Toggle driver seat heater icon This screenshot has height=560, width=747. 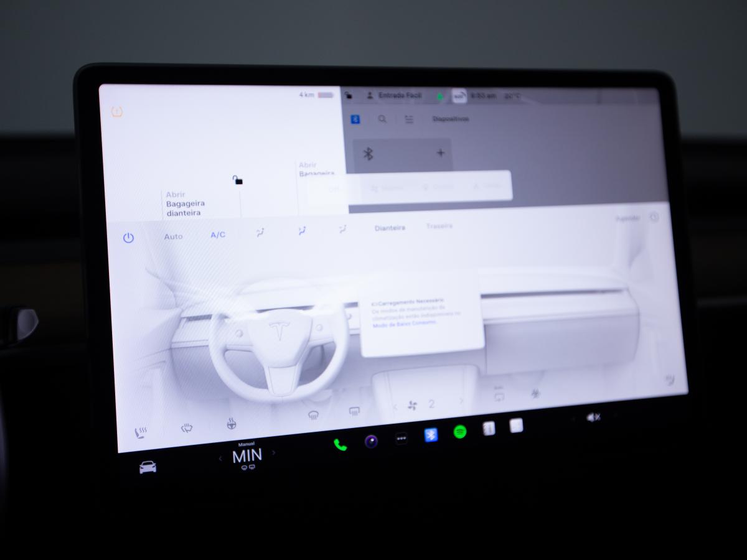click(x=141, y=432)
